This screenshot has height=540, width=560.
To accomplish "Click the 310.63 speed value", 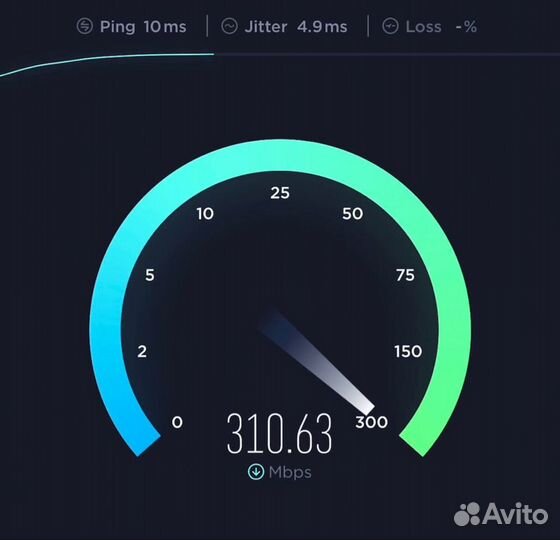I will (279, 434).
